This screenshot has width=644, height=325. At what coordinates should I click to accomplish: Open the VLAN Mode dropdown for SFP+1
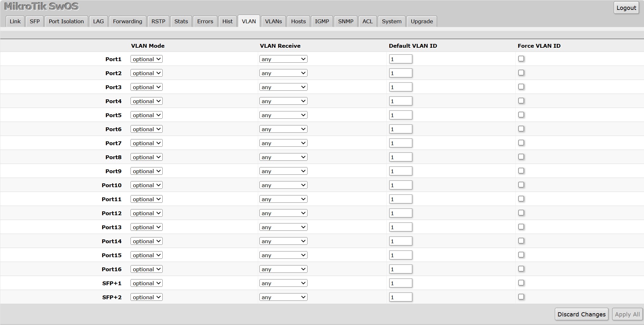tap(146, 283)
